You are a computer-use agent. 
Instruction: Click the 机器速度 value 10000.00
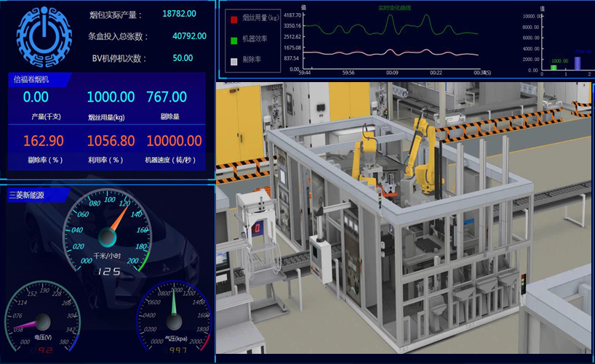(173, 141)
